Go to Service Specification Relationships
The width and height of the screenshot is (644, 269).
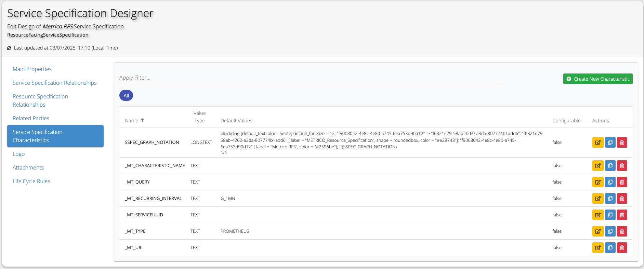click(55, 83)
